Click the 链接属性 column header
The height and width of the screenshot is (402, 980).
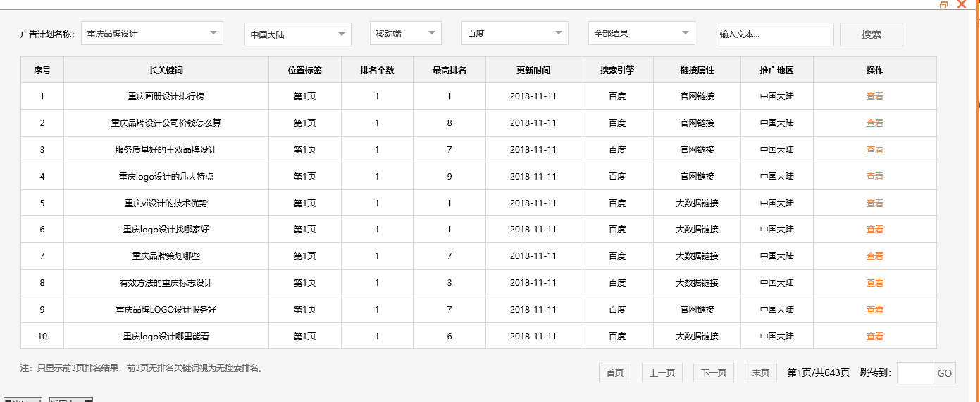pyautogui.click(x=697, y=70)
